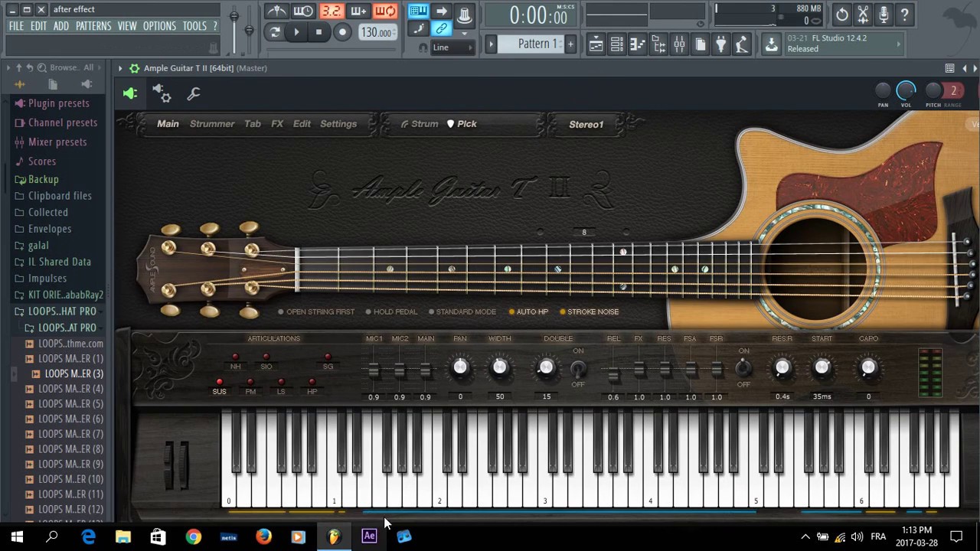Toggle pattern/song mode button
Viewport: 980px width, 551px height.
pos(275,32)
